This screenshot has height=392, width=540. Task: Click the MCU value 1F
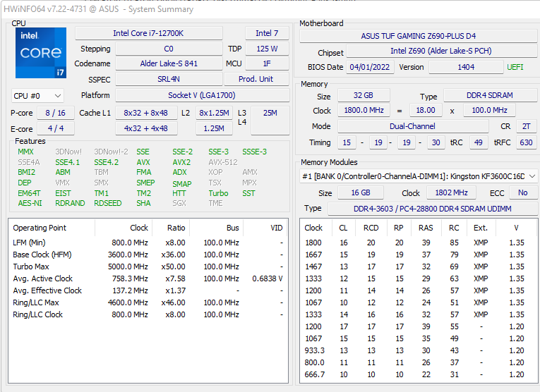click(267, 63)
